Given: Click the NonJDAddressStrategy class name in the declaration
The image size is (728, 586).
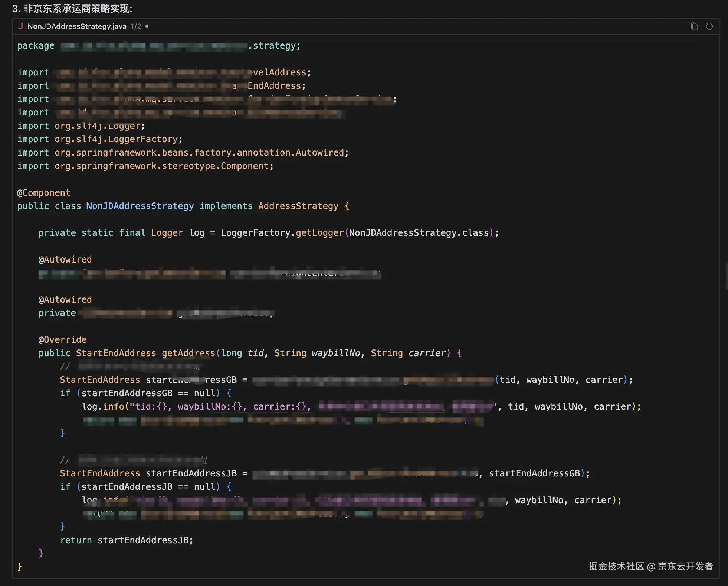Looking at the screenshot, I should [x=140, y=206].
